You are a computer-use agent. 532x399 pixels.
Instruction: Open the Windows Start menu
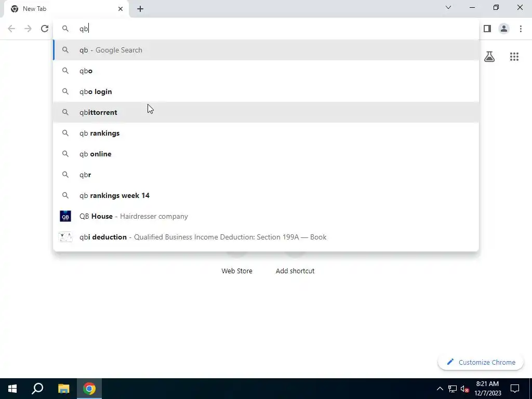[x=12, y=389]
